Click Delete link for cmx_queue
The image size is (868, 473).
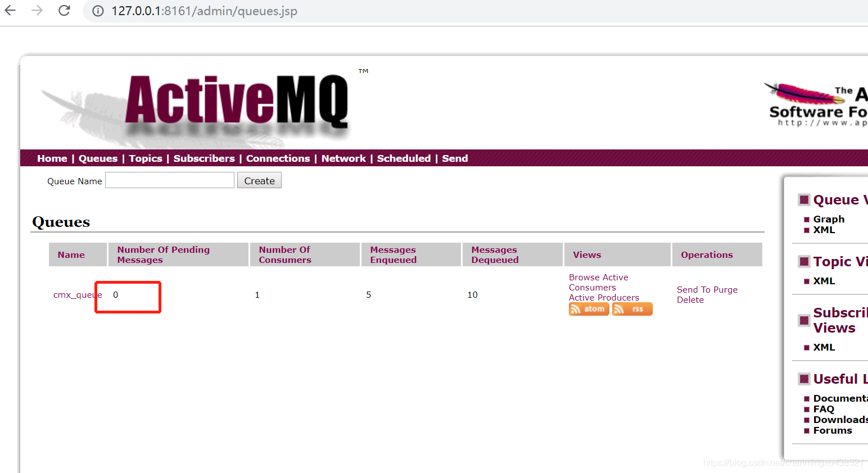pyautogui.click(x=690, y=300)
